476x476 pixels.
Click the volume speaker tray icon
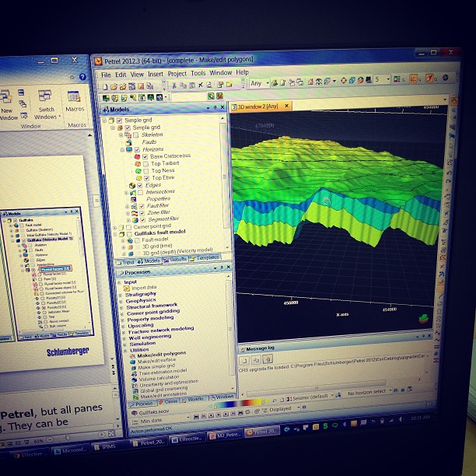point(401,419)
